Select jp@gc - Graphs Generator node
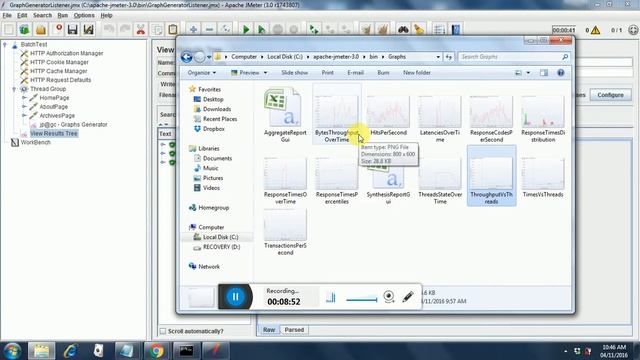Viewport: 640px width, 360px height. (x=73, y=124)
